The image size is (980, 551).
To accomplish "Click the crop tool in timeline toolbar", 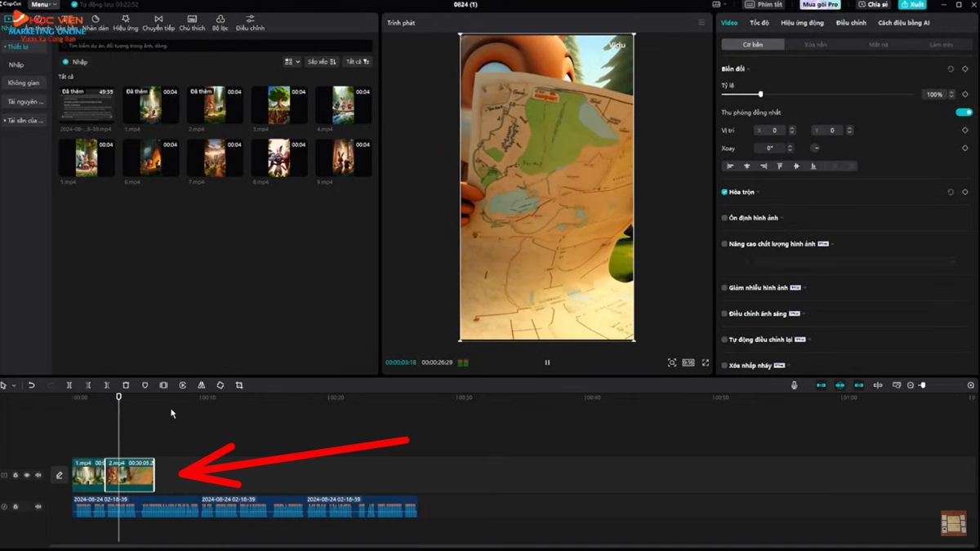I will tap(239, 385).
